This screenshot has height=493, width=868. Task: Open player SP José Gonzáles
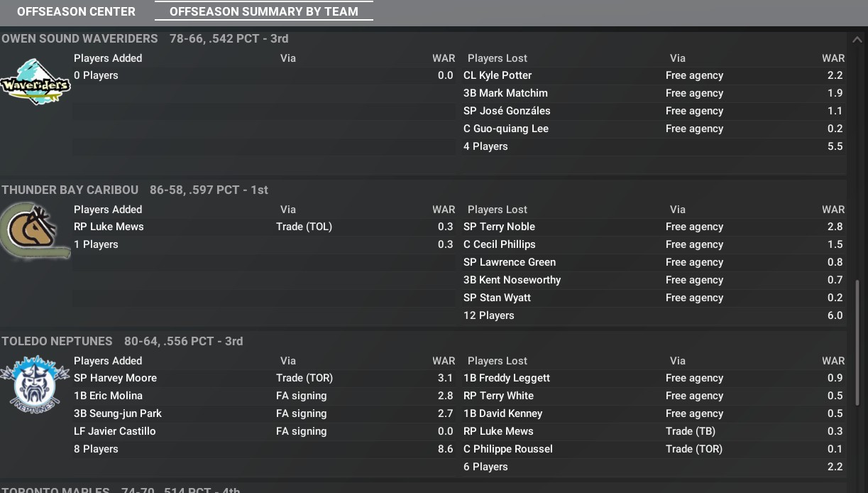tap(507, 111)
